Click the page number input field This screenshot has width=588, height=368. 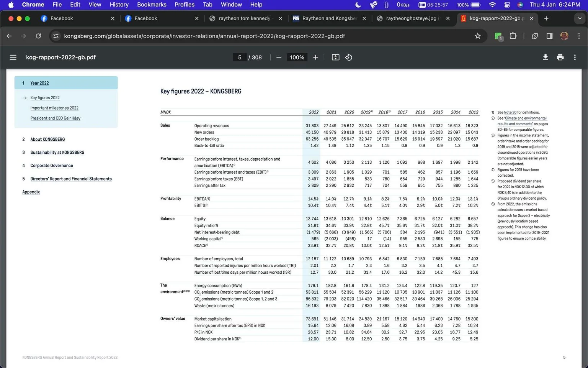point(240,57)
